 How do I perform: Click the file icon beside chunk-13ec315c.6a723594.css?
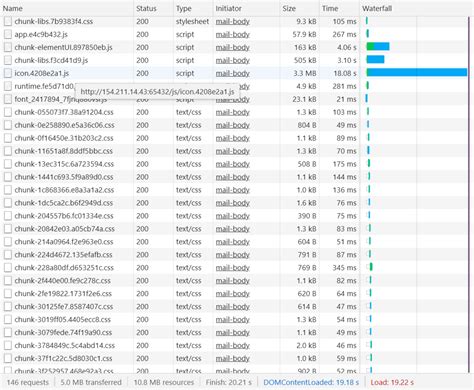[x=8, y=164]
